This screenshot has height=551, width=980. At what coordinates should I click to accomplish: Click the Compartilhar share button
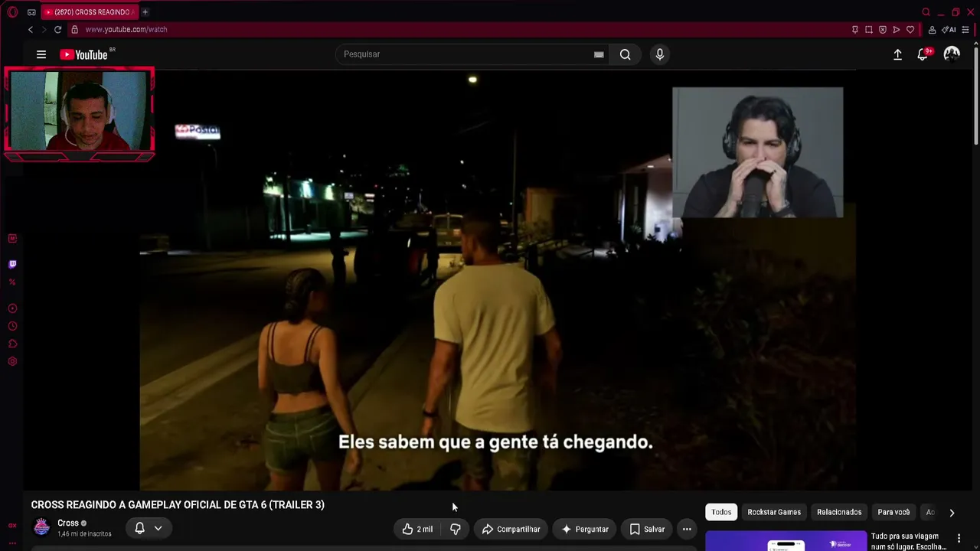click(511, 529)
